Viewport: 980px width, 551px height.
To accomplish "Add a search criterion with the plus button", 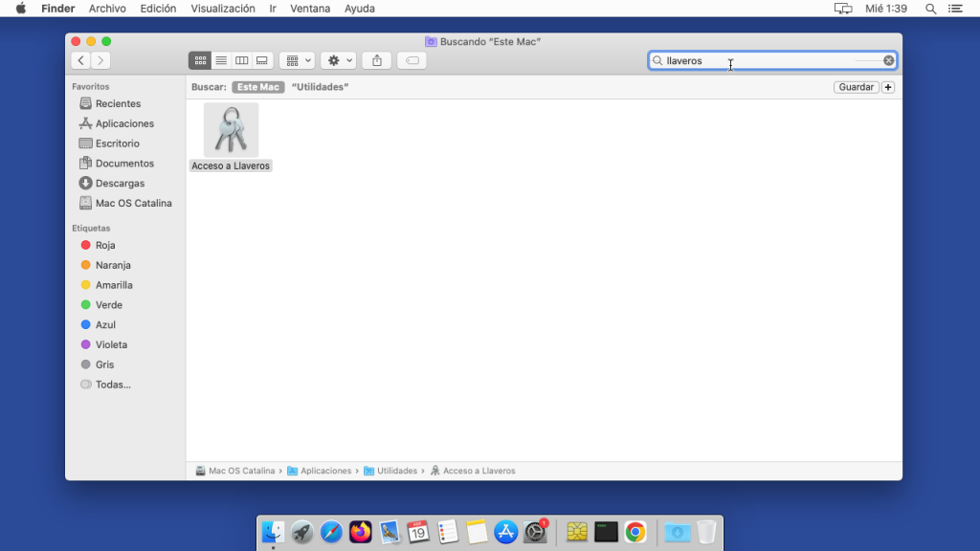I will pyautogui.click(x=887, y=87).
